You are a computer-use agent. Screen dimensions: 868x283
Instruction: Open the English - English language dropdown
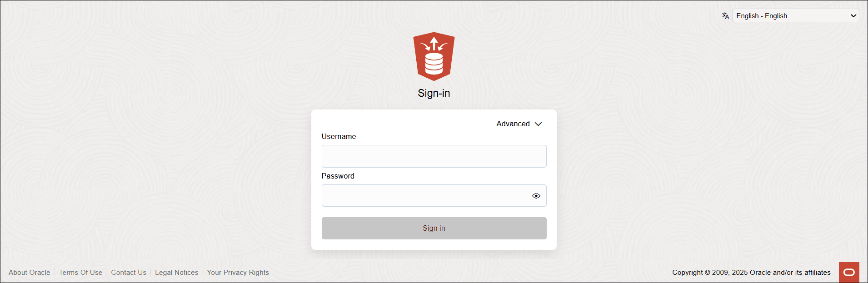point(794,15)
